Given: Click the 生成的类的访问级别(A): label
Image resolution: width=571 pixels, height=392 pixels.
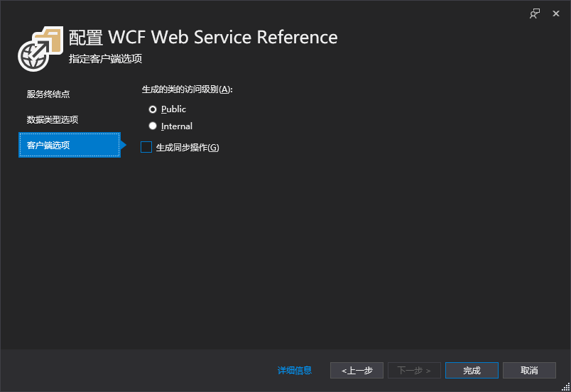Looking at the screenshot, I should 187,89.
